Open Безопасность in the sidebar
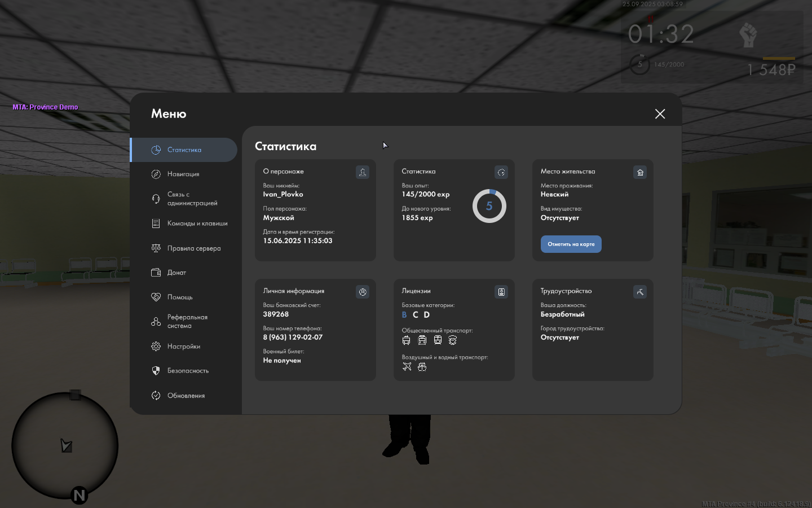 [x=184, y=371]
